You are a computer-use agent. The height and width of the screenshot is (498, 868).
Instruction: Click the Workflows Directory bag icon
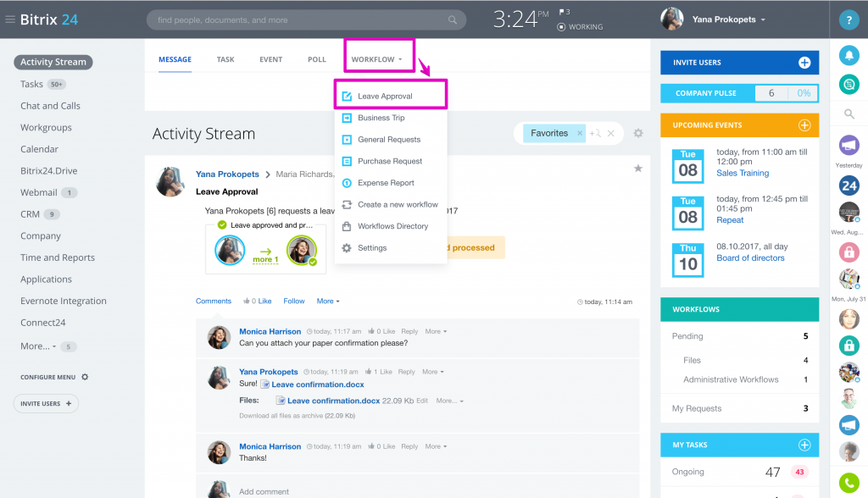tap(347, 226)
